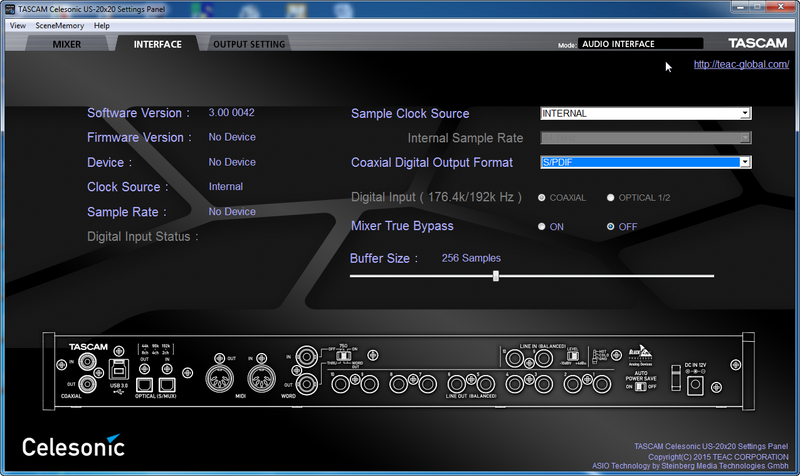
Task: Open the Help menu
Action: click(x=102, y=26)
